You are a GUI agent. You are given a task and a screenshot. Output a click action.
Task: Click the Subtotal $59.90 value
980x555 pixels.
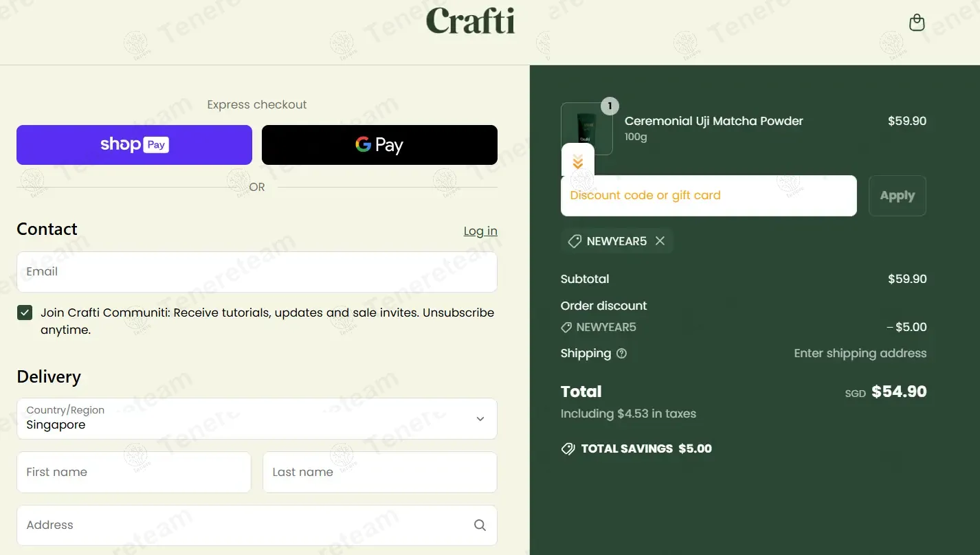click(x=907, y=279)
